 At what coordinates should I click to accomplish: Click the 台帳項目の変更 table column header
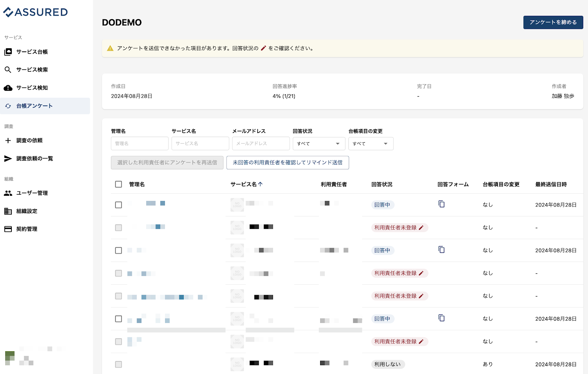pos(501,184)
